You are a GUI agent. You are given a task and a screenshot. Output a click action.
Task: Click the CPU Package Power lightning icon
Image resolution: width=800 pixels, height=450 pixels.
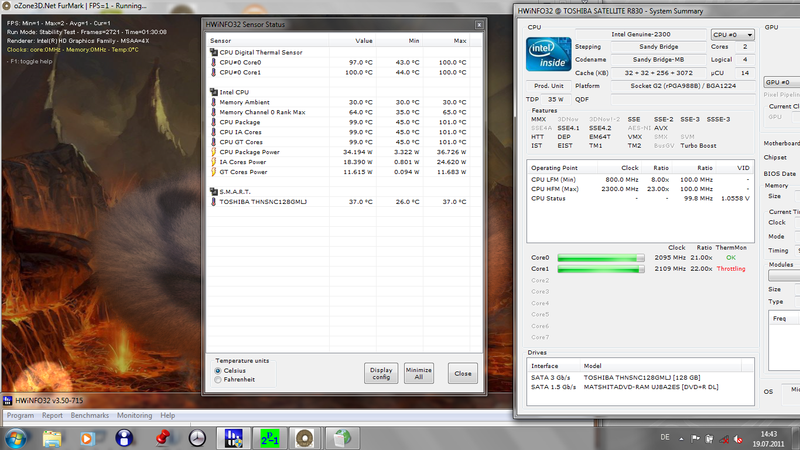click(x=213, y=152)
